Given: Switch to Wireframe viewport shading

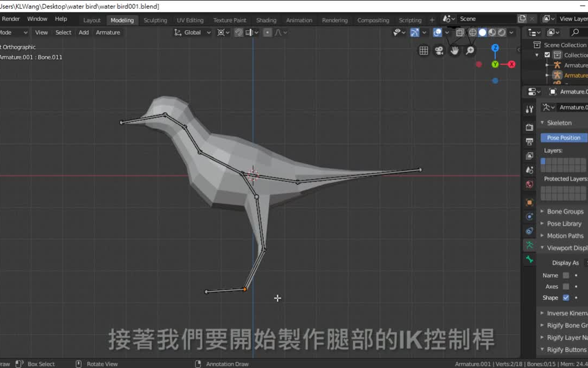Looking at the screenshot, I should coord(473,32).
